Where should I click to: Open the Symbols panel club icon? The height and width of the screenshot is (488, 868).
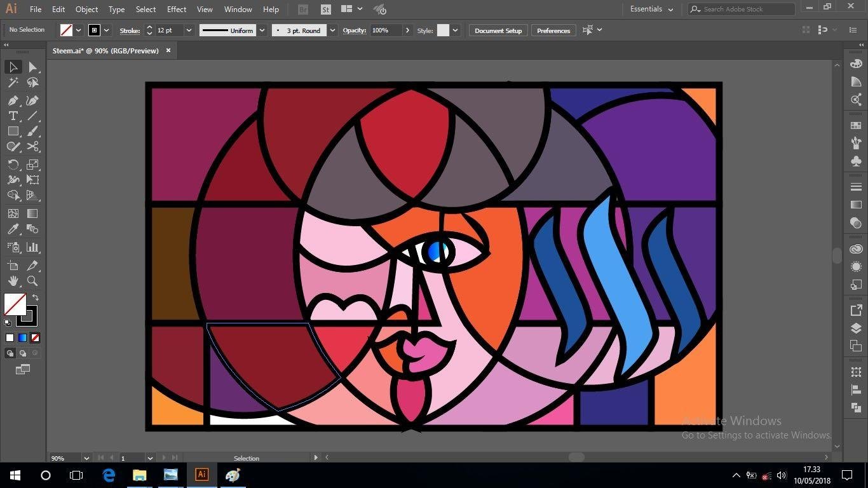[856, 161]
